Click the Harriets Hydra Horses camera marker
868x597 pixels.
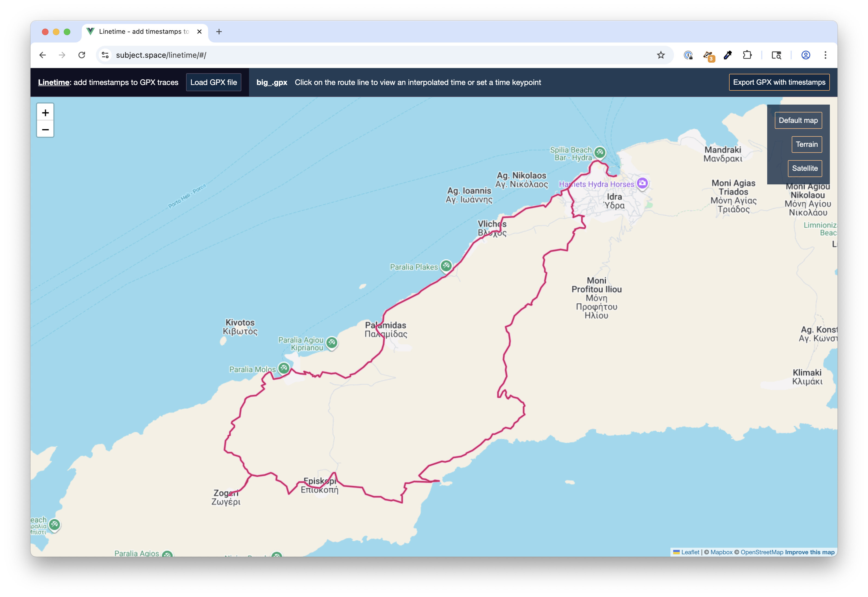[x=642, y=183]
